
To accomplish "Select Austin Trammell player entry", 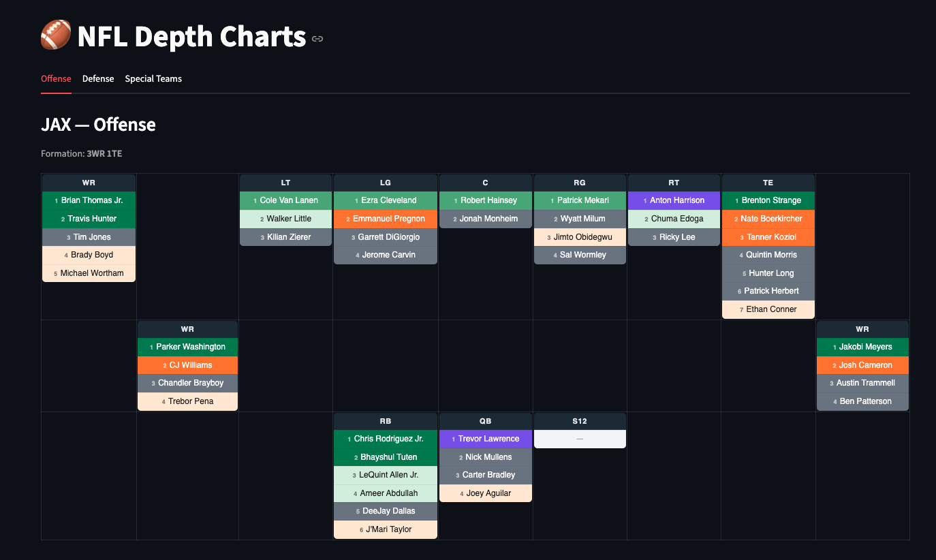I will click(x=862, y=383).
